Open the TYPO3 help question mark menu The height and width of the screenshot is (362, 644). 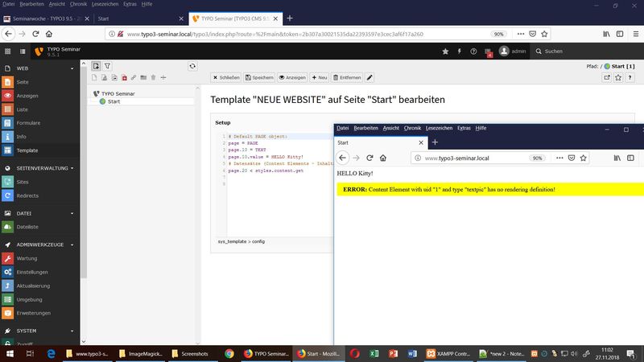pos(473,51)
